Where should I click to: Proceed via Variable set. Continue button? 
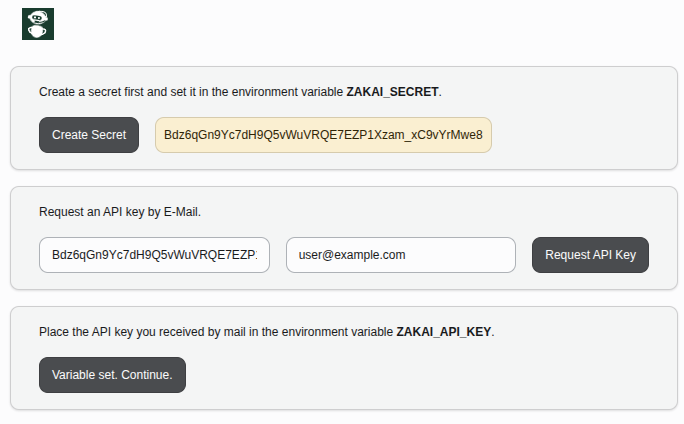tap(113, 375)
